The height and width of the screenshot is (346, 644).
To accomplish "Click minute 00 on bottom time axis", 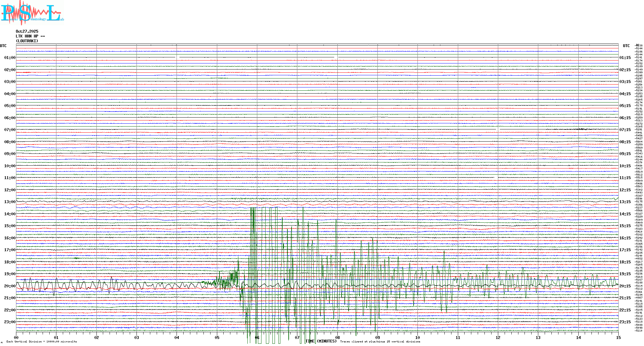I will 16,338.
